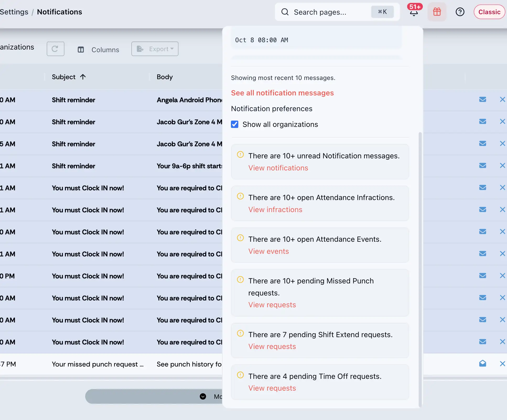View requests for Missed Punch
Viewport: 507px width, 420px height.
pyautogui.click(x=272, y=305)
